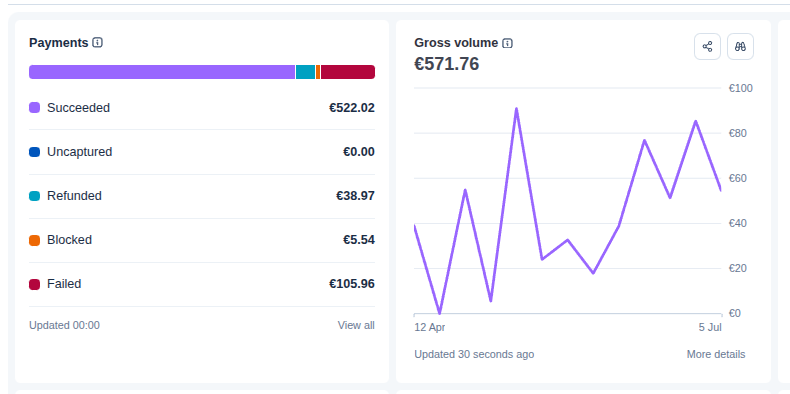Click orange Blocked segment of payments bar
This screenshot has height=394, width=790.
318,72
